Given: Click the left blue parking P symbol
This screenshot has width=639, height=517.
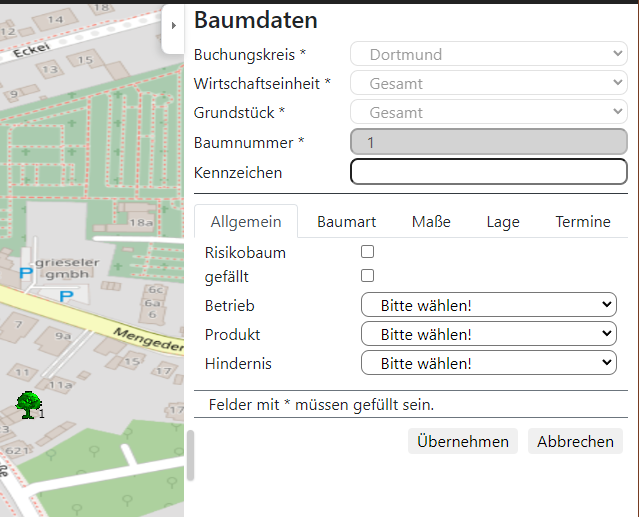Looking at the screenshot, I should pyautogui.click(x=26, y=271).
